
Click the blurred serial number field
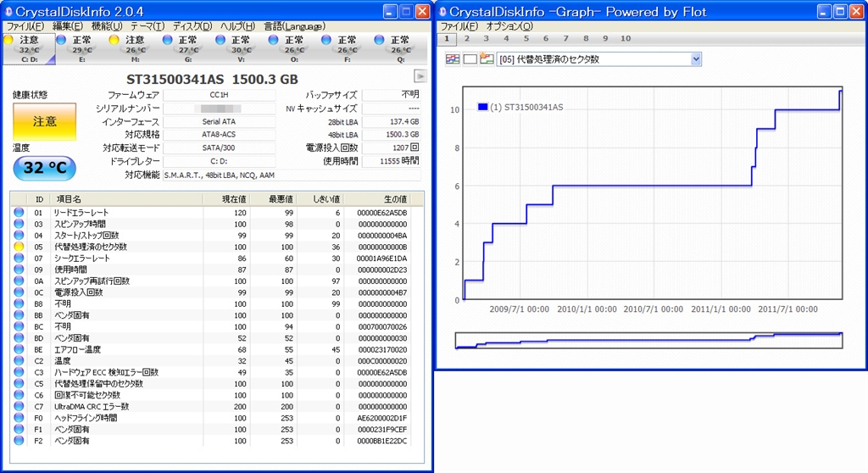220,108
